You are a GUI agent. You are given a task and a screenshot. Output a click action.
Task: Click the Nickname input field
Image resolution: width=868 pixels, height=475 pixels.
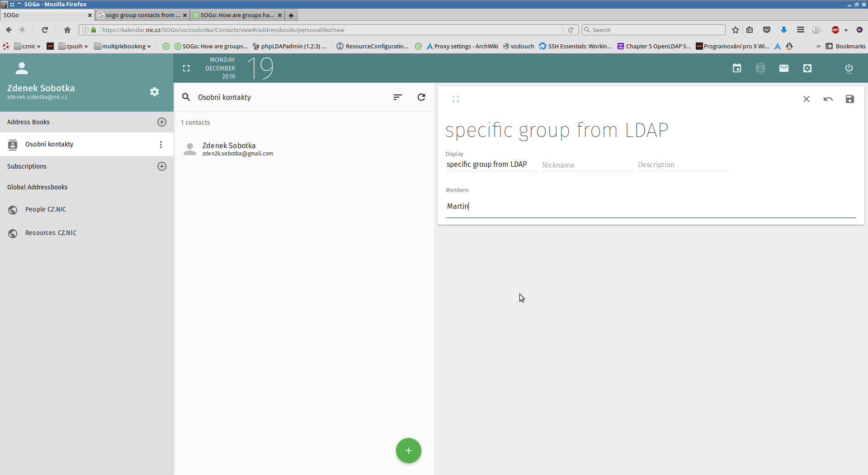pos(587,165)
